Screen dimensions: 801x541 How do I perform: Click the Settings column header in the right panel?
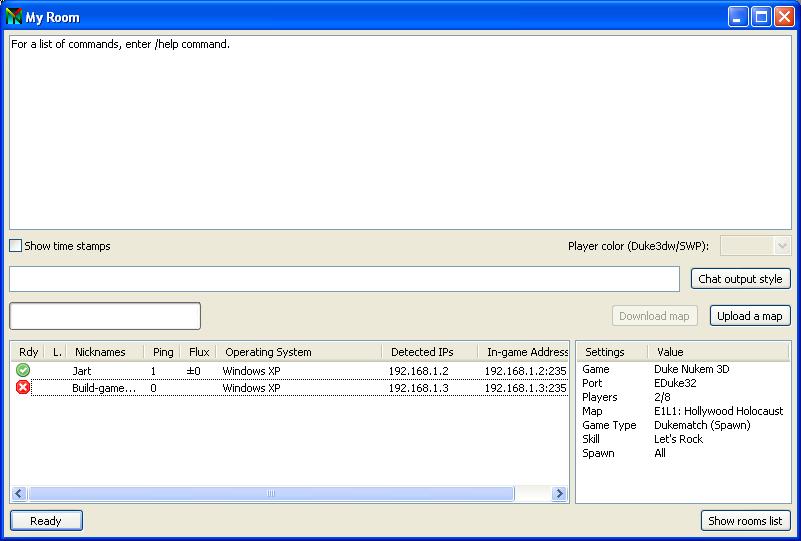click(604, 352)
